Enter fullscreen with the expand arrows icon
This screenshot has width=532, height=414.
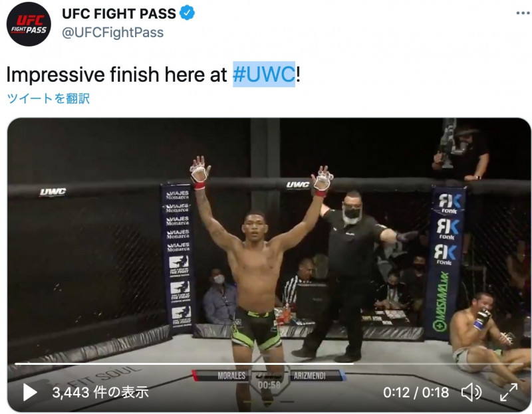509,392
